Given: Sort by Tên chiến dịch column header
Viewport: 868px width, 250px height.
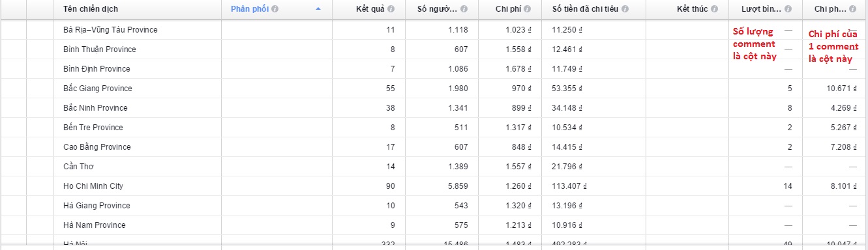Looking at the screenshot, I should tap(91, 9).
